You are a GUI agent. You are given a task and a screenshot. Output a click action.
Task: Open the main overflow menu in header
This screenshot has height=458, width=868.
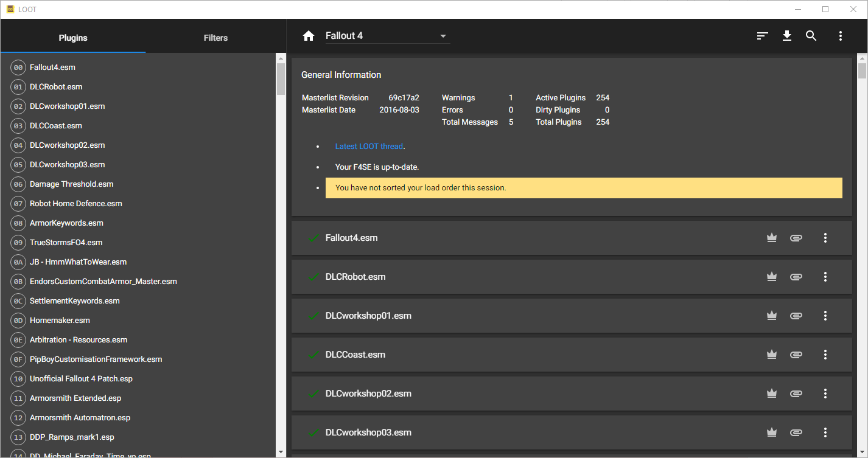click(x=841, y=36)
